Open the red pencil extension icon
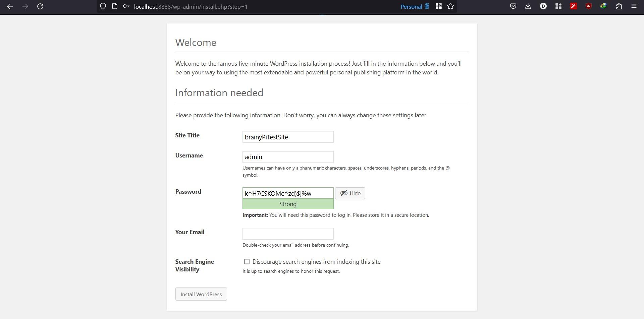The image size is (644, 319). coord(573,6)
